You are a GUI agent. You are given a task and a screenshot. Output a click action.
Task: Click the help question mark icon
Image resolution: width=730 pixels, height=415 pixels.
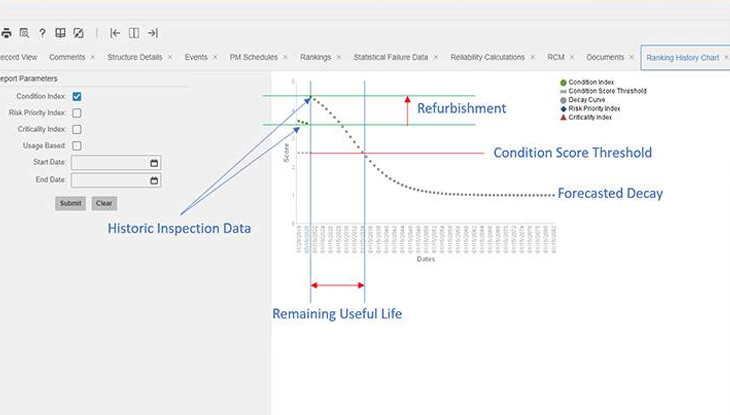pyautogui.click(x=42, y=33)
